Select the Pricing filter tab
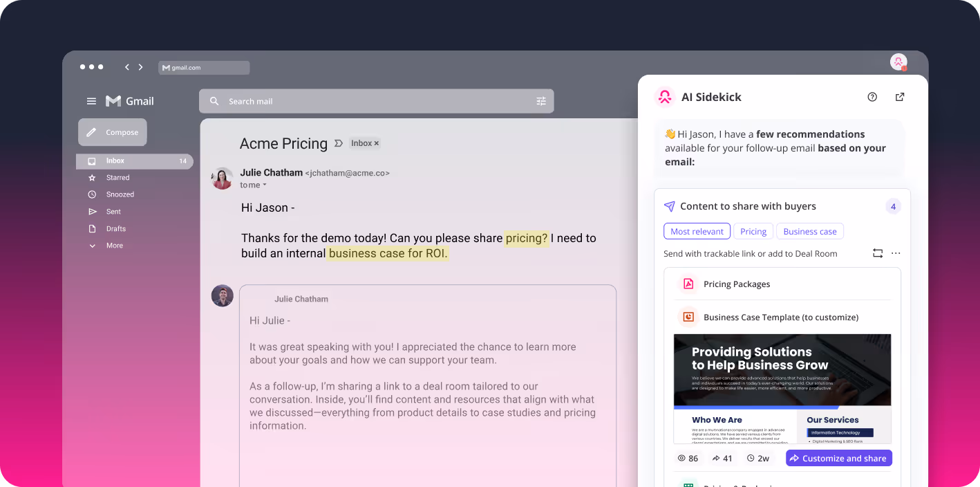 point(753,232)
